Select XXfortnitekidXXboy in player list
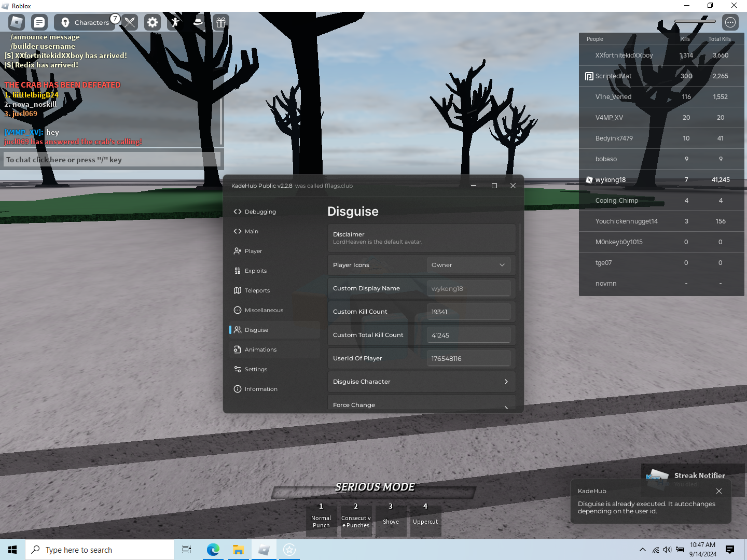This screenshot has height=560, width=747. coord(661,55)
